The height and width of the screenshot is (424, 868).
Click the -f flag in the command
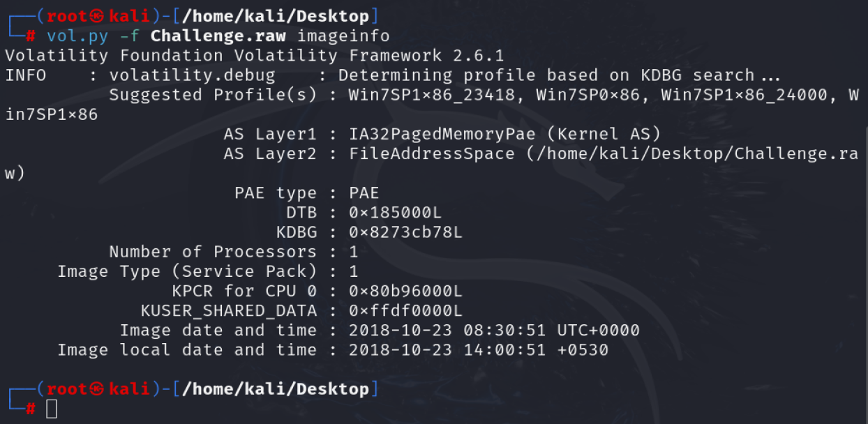[129, 36]
